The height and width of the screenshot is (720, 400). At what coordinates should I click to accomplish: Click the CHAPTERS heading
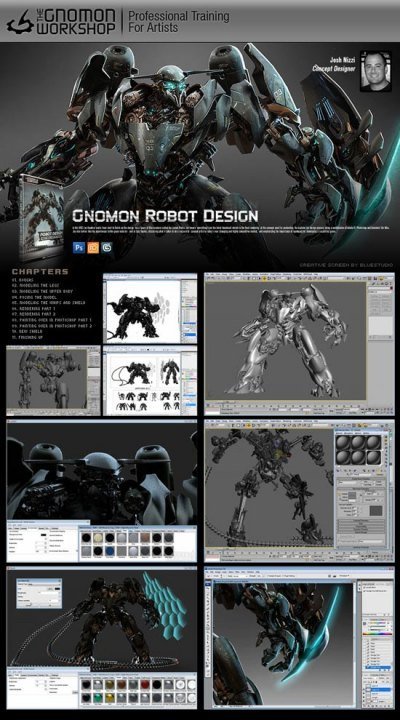point(40,271)
